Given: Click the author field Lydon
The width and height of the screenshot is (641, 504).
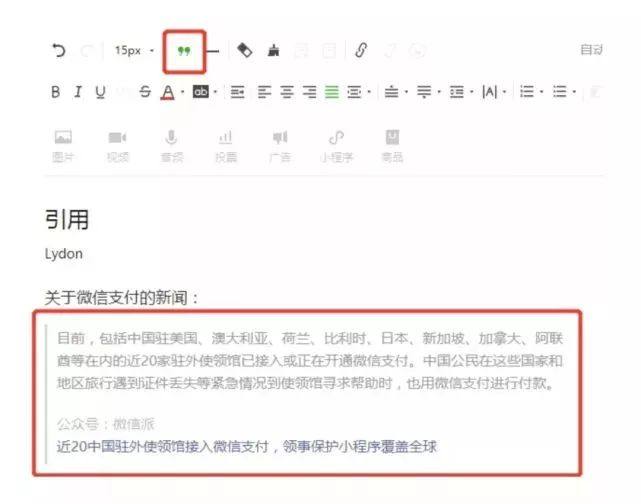Looking at the screenshot, I should pyautogui.click(x=64, y=254).
